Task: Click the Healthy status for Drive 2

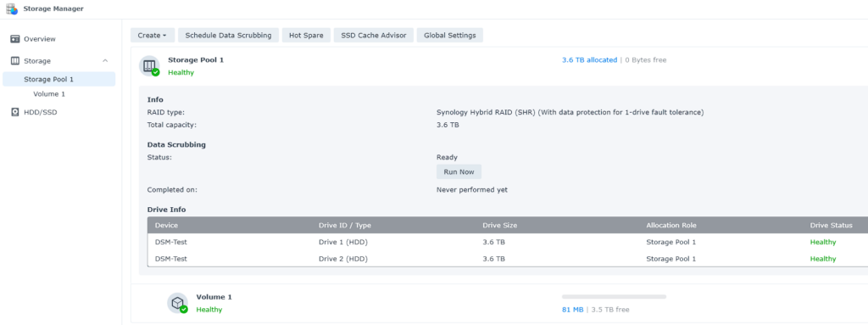Action: coord(823,259)
